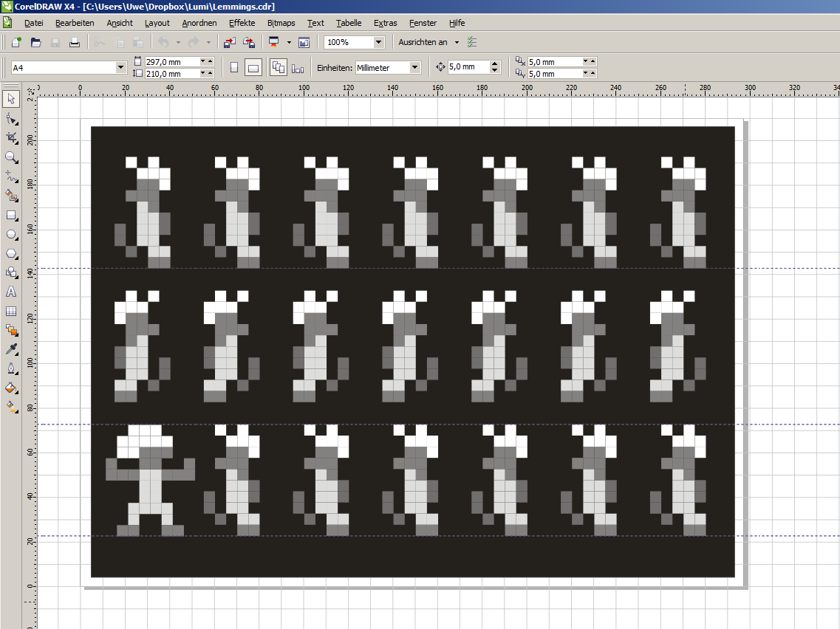The image size is (840, 629).
Task: Select the Zoom magnifier tool
Action: pos(11,157)
